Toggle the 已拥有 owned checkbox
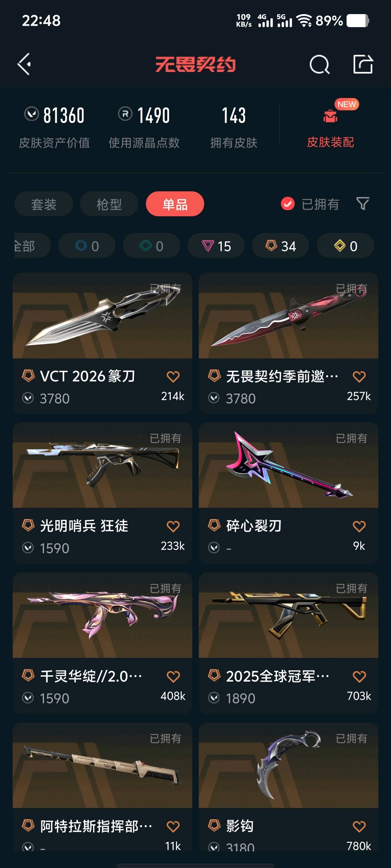The image size is (391, 868). [288, 204]
